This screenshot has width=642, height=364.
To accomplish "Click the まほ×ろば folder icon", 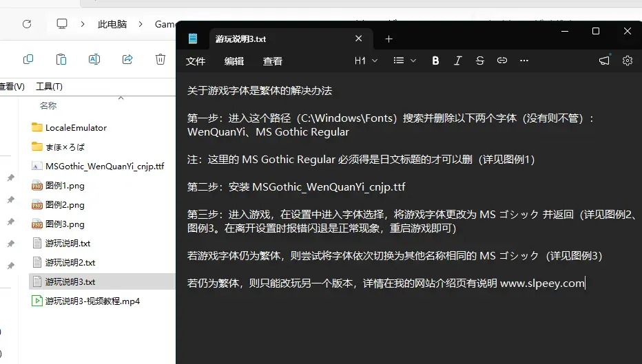I will (x=37, y=147).
